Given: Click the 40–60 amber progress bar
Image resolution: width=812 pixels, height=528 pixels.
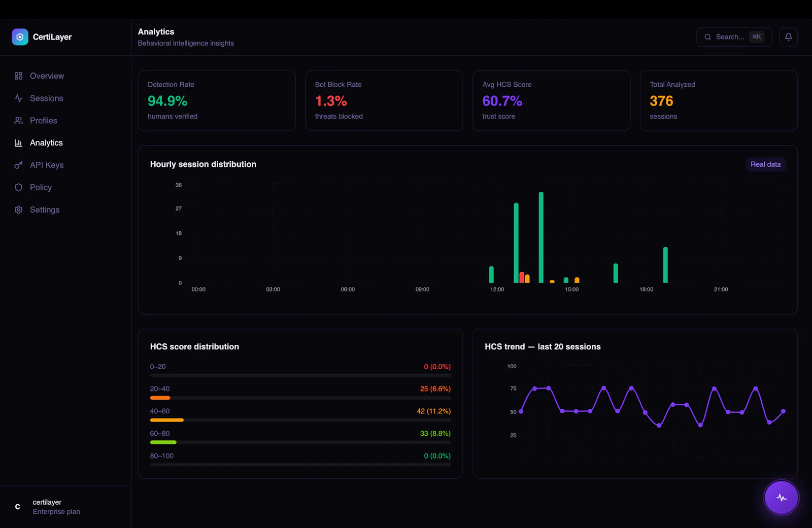Looking at the screenshot, I should (167, 420).
